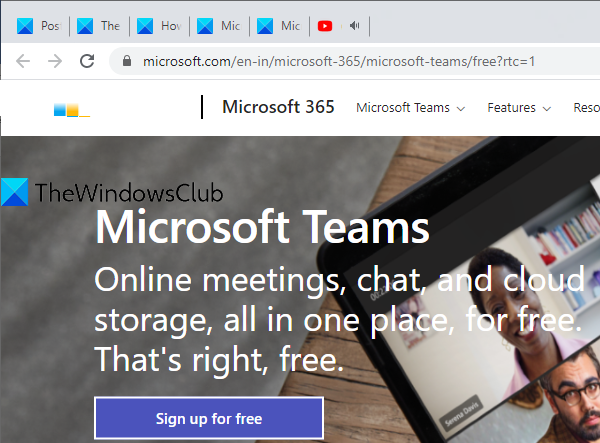Switch to the 'Pos' browser tab

tap(39, 26)
